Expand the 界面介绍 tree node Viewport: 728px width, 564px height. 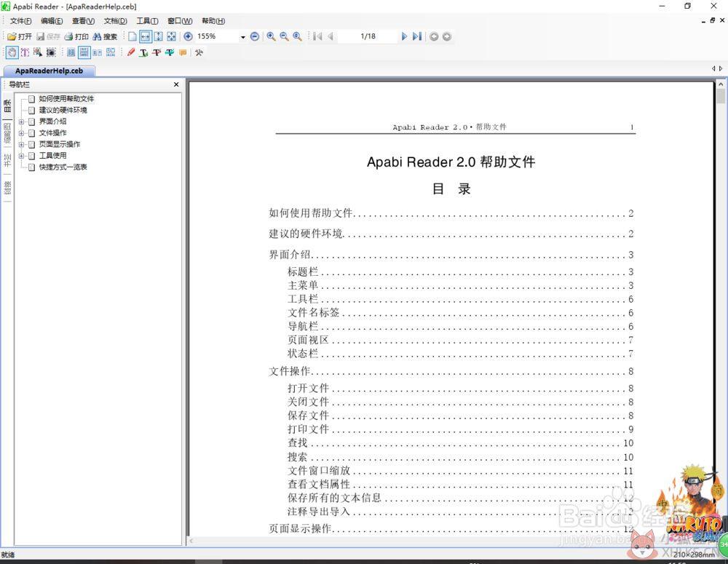[21, 122]
